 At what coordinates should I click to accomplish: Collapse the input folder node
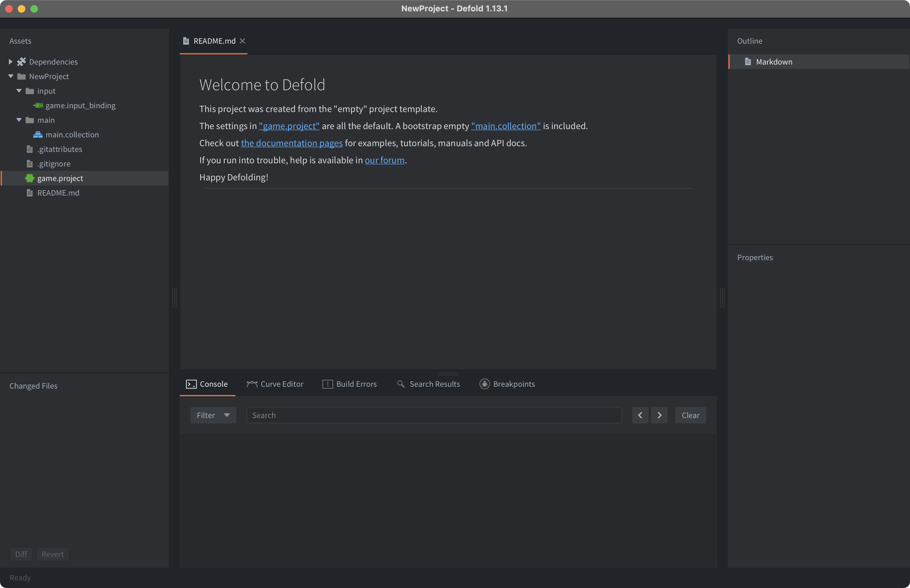coord(19,91)
